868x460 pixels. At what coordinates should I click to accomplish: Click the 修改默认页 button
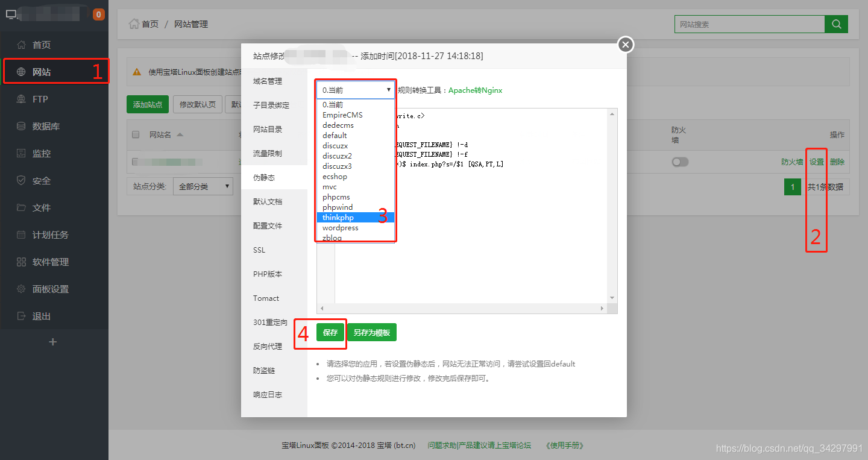pyautogui.click(x=198, y=104)
